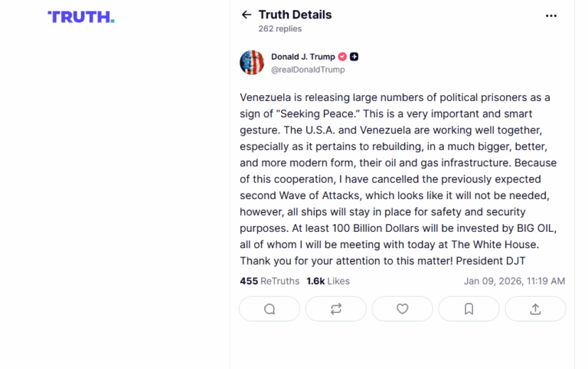588x369 pixels.
Task: Open the three-dot more options menu
Action: tap(551, 15)
